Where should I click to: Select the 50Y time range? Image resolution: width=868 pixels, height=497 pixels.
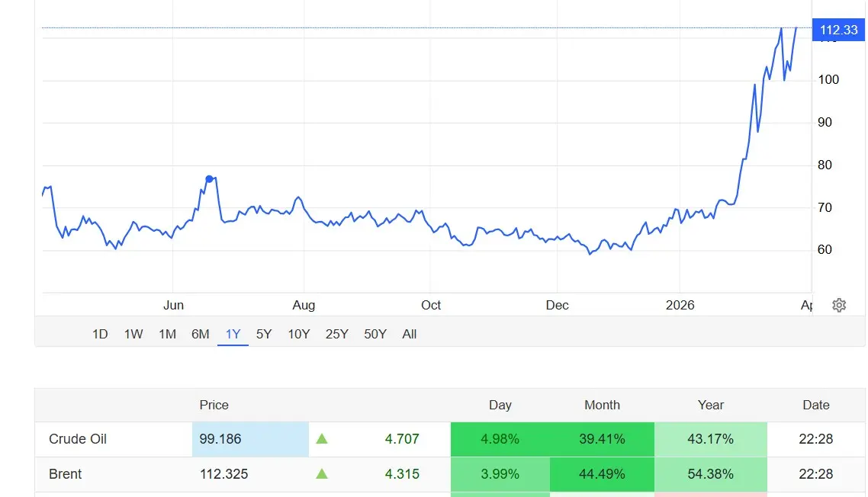coord(375,334)
